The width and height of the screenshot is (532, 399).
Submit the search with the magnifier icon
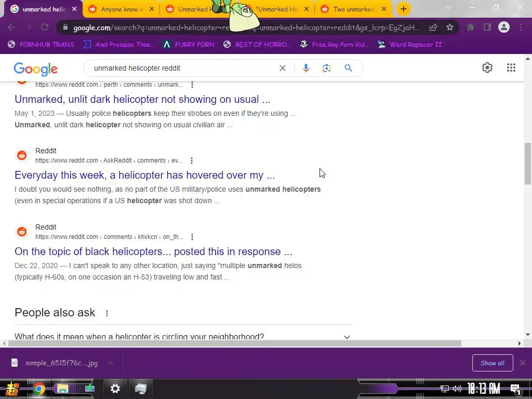[x=348, y=68]
